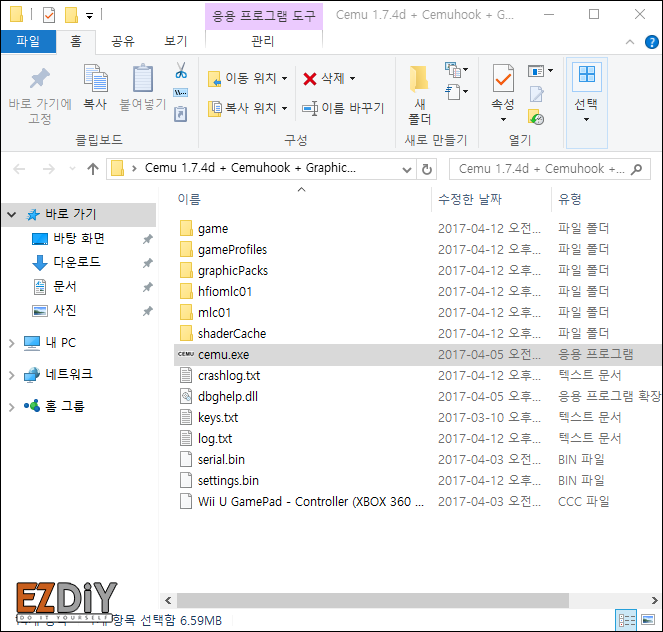
Task: Switch to Details view icon in status bar
Action: click(626, 620)
